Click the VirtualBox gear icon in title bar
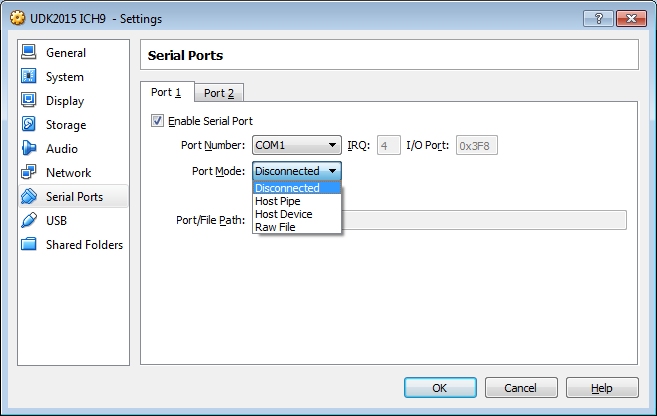Screen dimensions: 657x416 (18, 18)
